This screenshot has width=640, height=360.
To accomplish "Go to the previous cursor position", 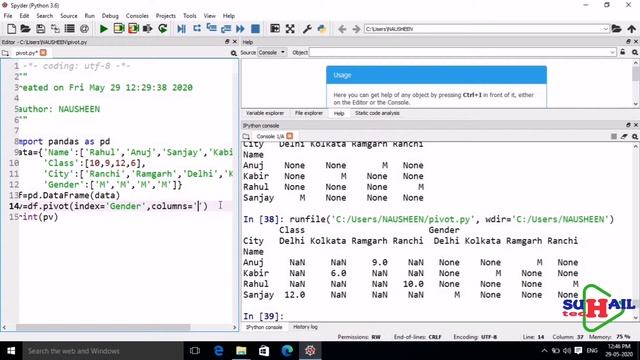I will [x=342, y=29].
